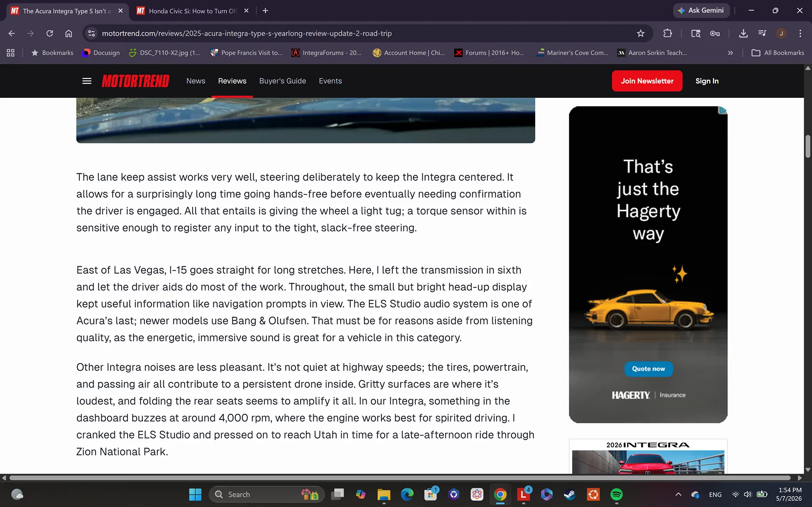The height and width of the screenshot is (507, 812).
Task: Open the Chrome three-dot menu
Action: pyautogui.click(x=800, y=33)
